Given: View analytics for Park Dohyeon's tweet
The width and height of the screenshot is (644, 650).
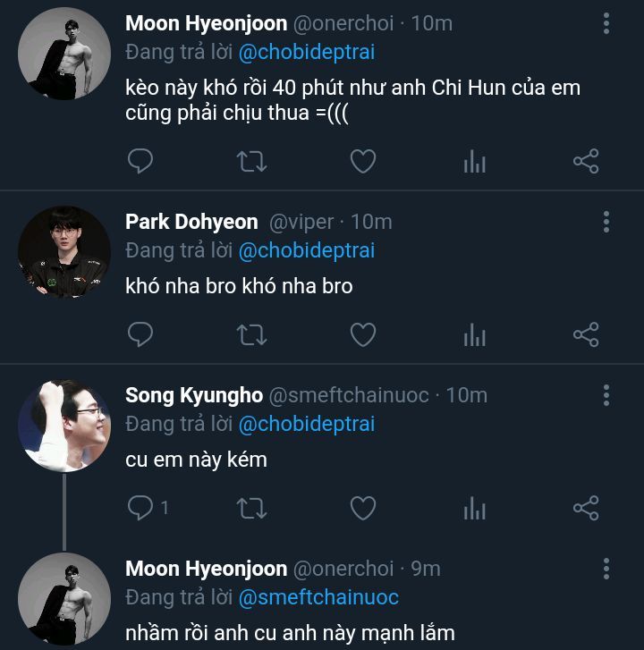Looking at the screenshot, I should 474,335.
